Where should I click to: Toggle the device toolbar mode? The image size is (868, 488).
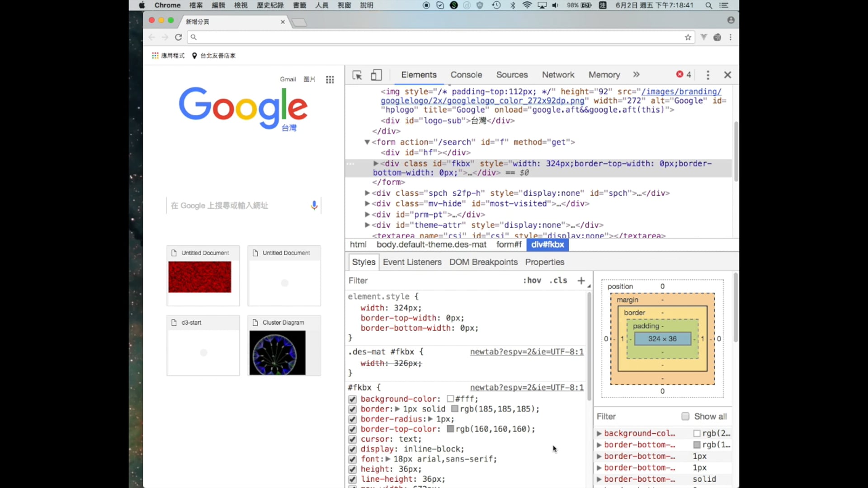tap(376, 75)
